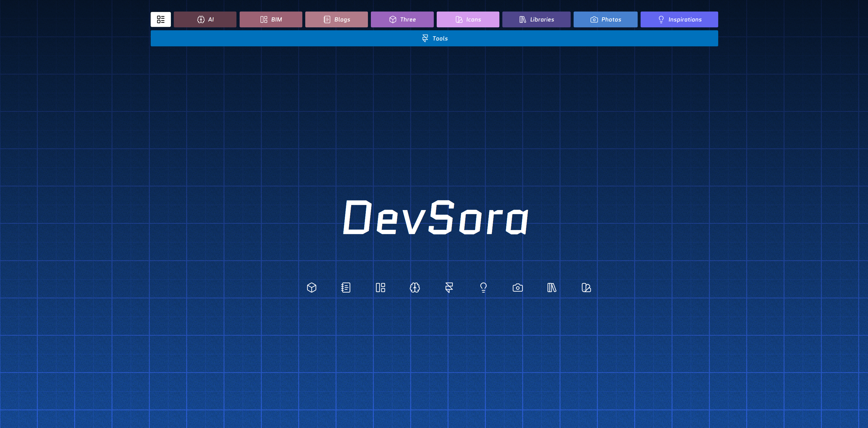Screen dimensions: 868x428
Task: Click the notebook/blog icon in the icon row
Action: click(x=346, y=287)
